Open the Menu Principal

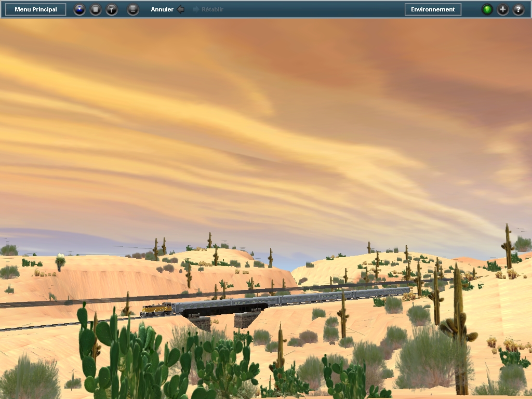pos(36,9)
